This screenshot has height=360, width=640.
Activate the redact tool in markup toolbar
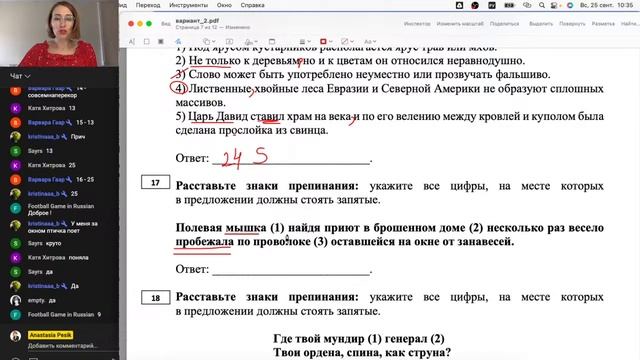[161, 42]
